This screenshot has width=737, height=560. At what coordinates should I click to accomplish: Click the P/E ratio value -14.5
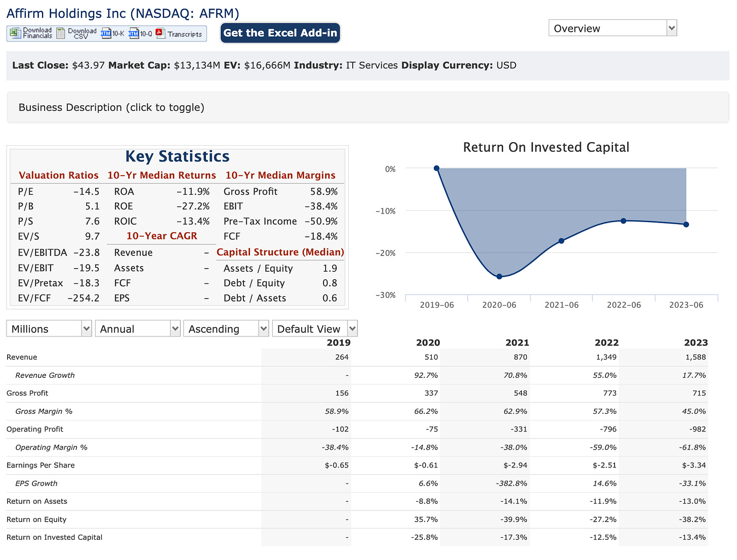click(x=86, y=192)
